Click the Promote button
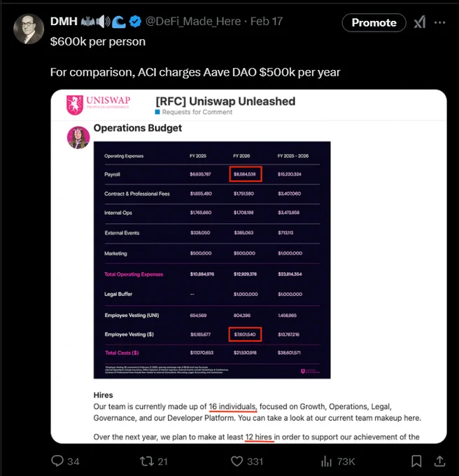459x476 pixels. [x=374, y=22]
